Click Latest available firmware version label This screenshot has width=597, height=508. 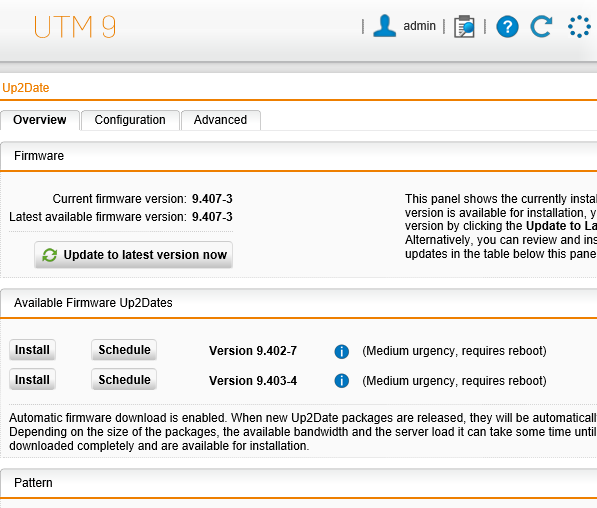98,217
